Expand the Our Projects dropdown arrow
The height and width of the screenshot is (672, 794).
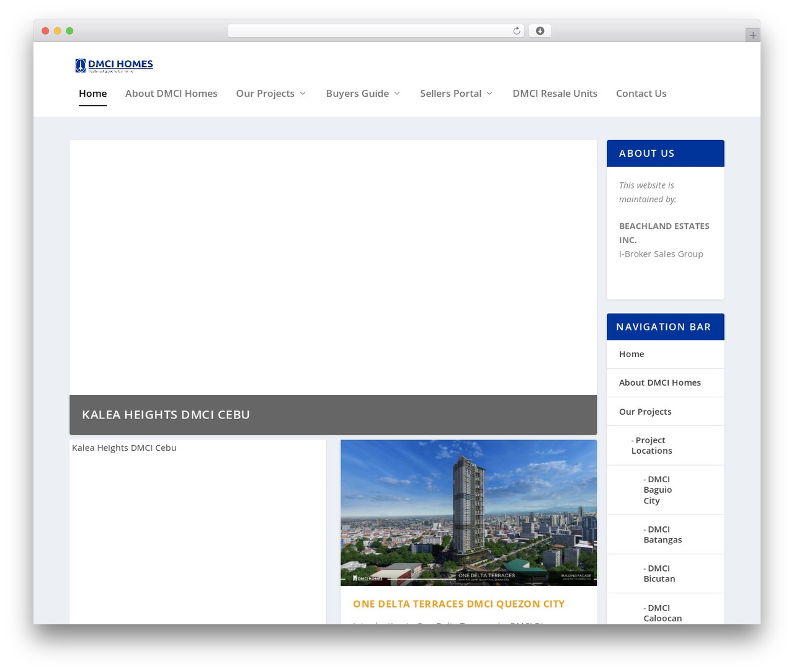(303, 94)
